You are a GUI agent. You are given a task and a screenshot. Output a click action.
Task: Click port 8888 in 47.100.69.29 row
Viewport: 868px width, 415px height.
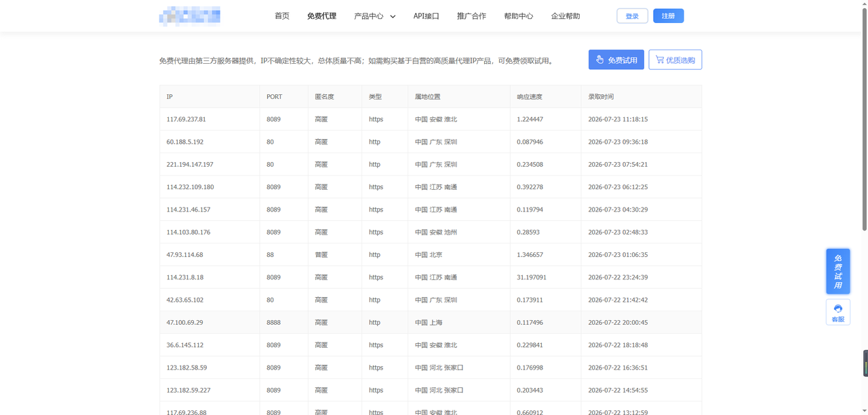273,323
